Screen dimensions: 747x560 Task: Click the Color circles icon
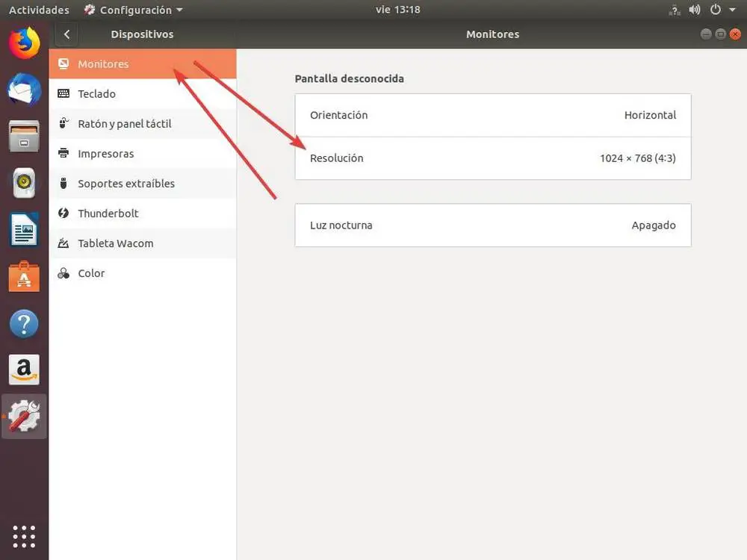click(63, 273)
